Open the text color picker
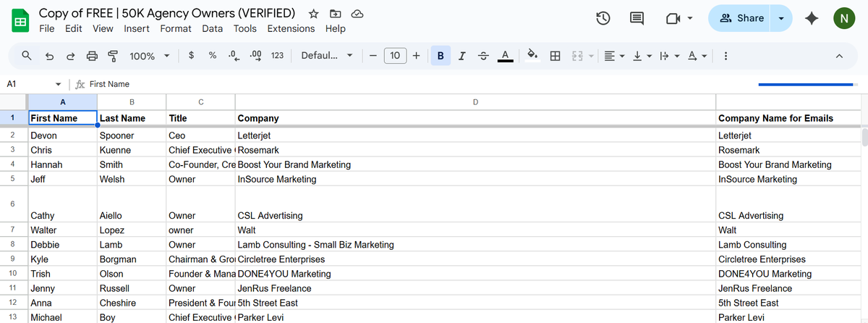 click(506, 56)
